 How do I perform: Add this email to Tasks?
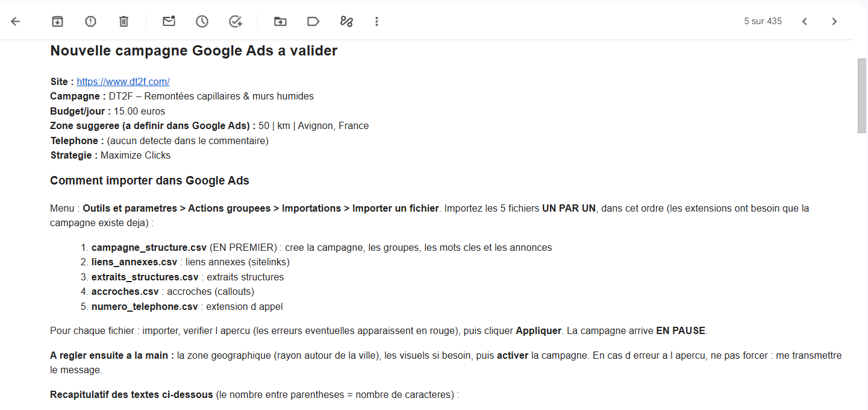(x=236, y=21)
